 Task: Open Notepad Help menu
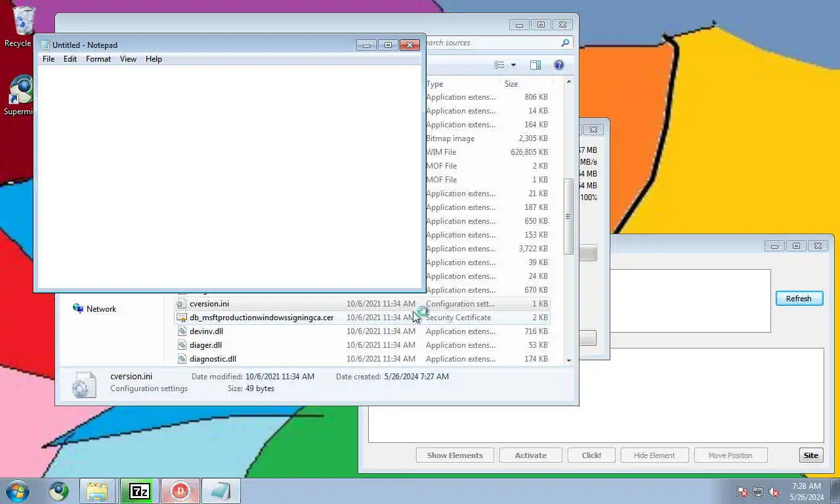coord(154,59)
